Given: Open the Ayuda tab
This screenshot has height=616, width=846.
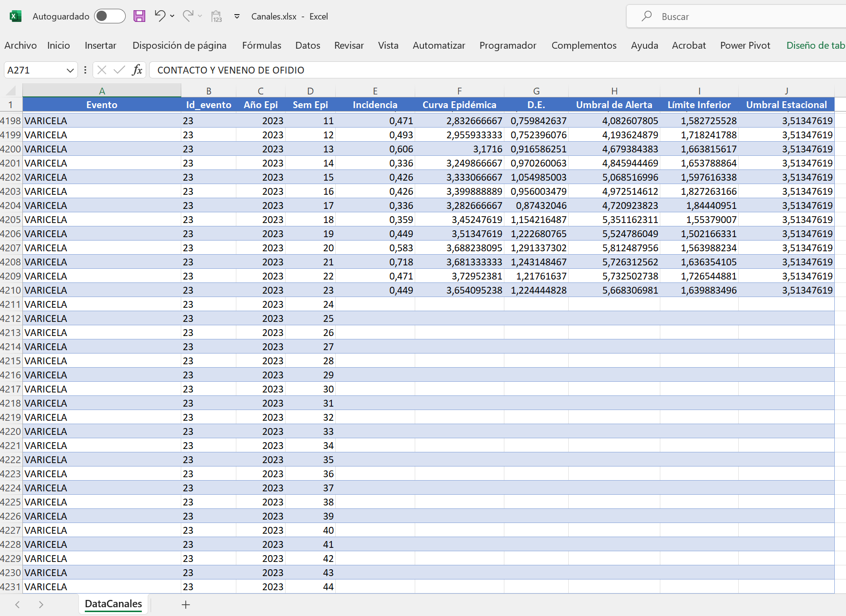Looking at the screenshot, I should point(644,45).
